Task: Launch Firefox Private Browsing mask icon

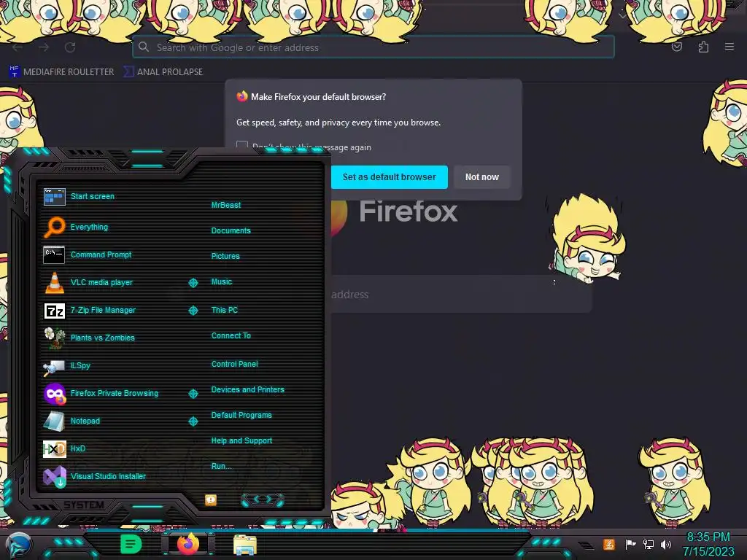Action: pos(55,394)
